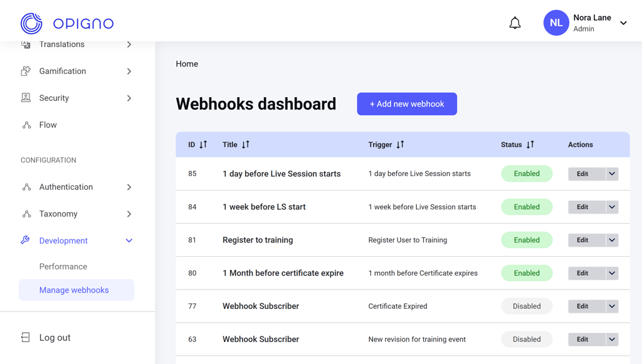Sort the table by Status column arrows

530,144
